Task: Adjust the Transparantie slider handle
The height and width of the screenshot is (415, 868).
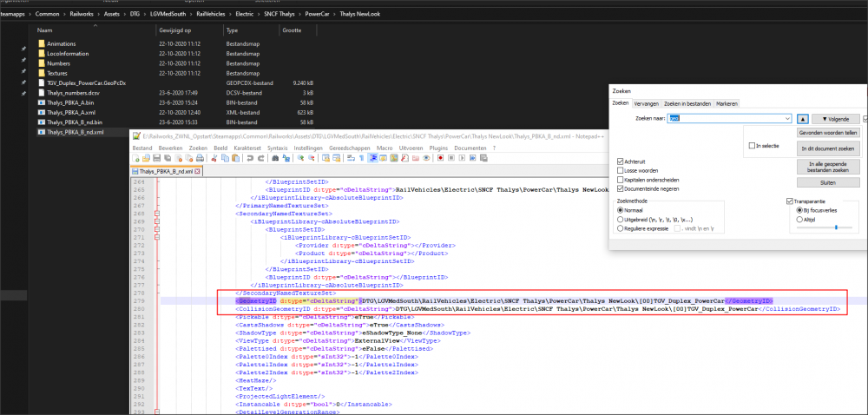Action: (835, 227)
